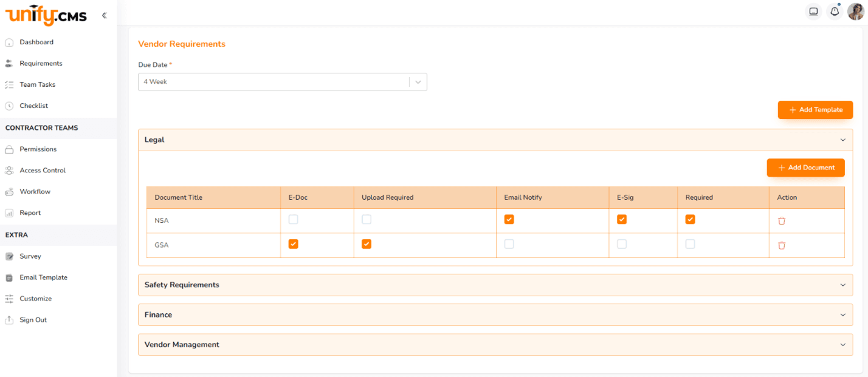The image size is (868, 377).
Task: Open the chat message icon in header
Action: (x=813, y=12)
